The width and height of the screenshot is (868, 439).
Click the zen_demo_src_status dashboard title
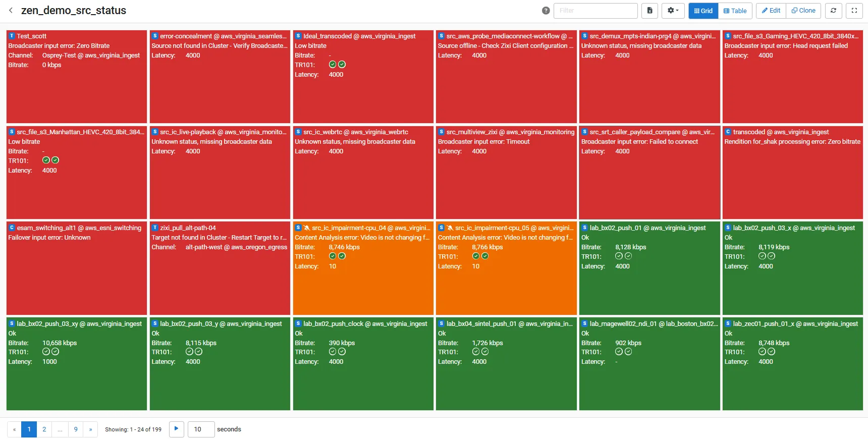74,11
